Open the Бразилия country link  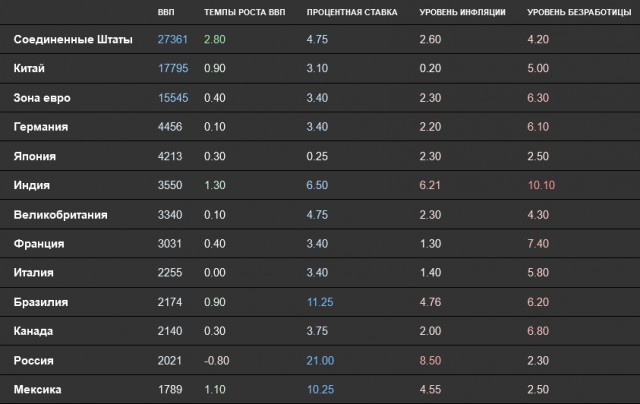41,302
